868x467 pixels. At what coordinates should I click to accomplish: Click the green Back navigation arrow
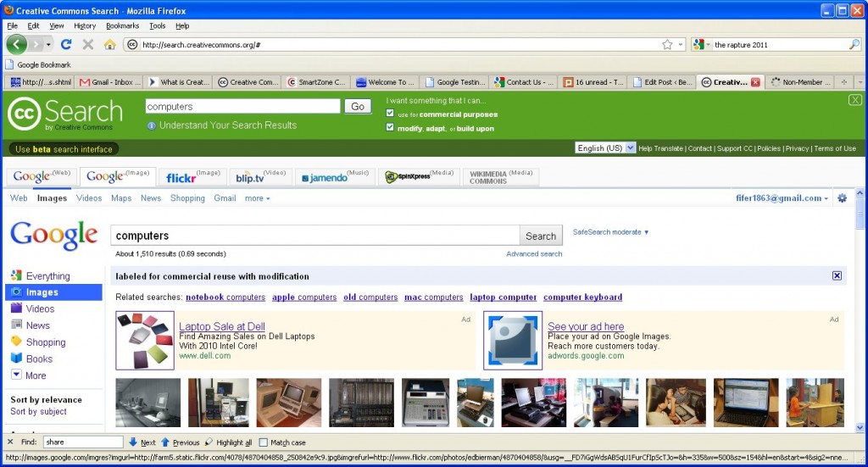click(17, 44)
